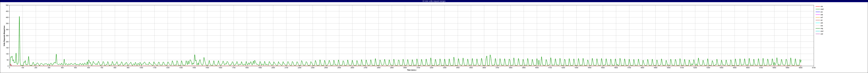The height and width of the screenshot is (73, 868).
Task: Click the tallest green spike peak near 400
Action: [19, 17]
